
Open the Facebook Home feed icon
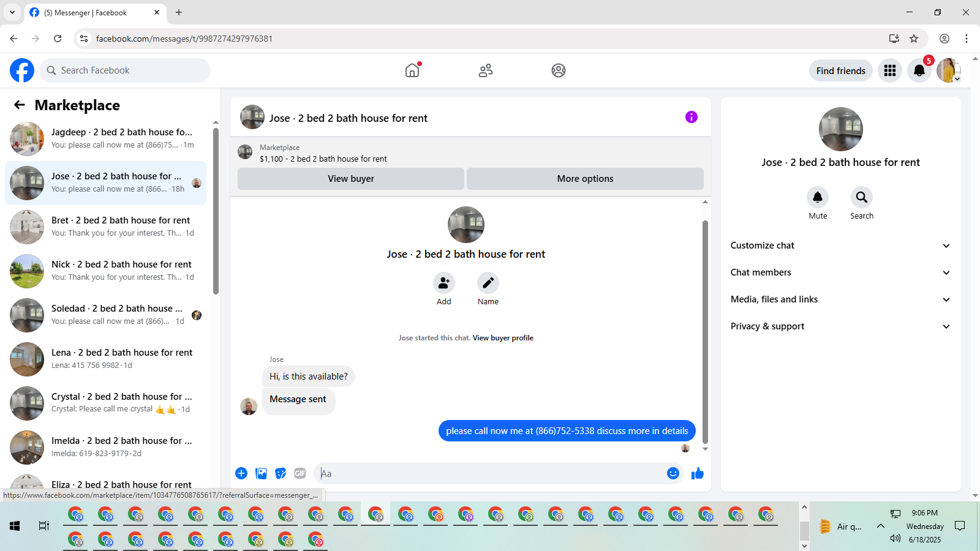point(412,70)
